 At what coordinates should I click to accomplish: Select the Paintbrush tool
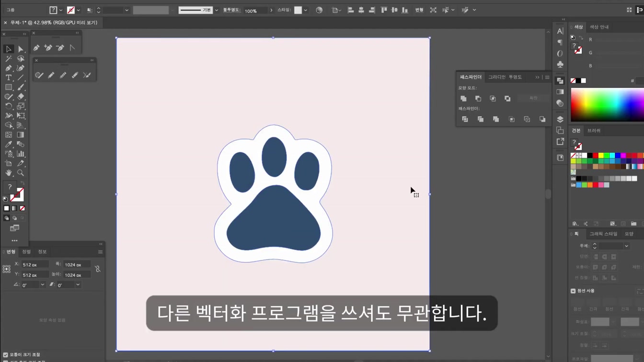[x=21, y=87]
